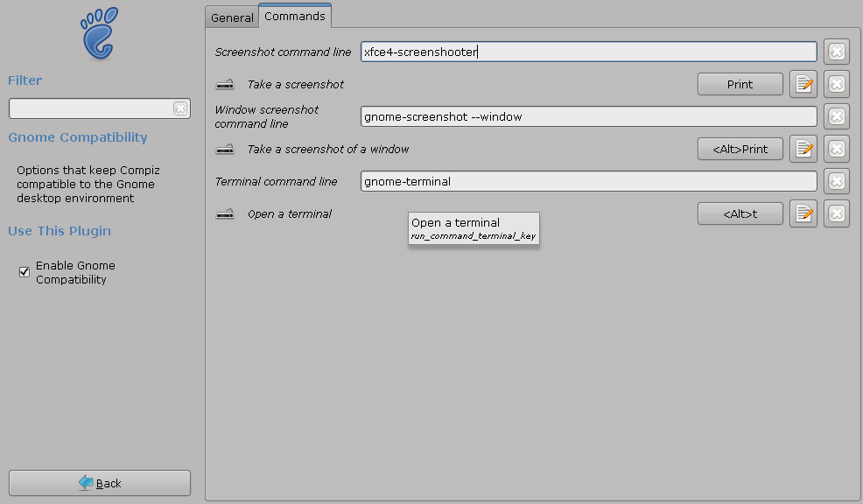Click the Window screenshot command line label
Image resolution: width=863 pixels, height=504 pixels.
coord(266,116)
